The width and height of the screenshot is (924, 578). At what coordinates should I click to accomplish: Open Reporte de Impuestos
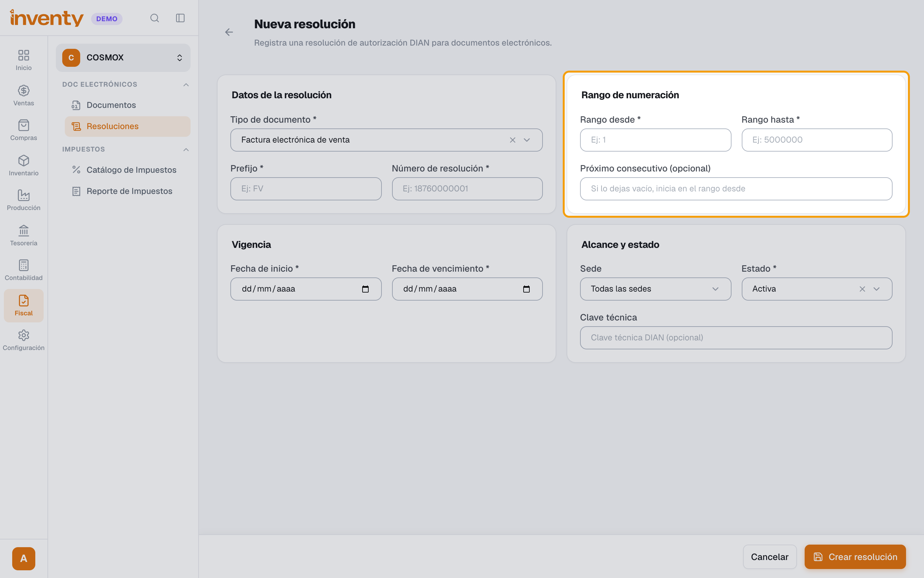[127, 191]
